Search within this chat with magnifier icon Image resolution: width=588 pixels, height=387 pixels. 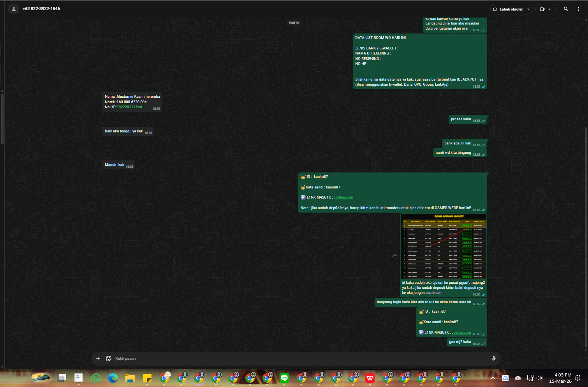(566, 9)
